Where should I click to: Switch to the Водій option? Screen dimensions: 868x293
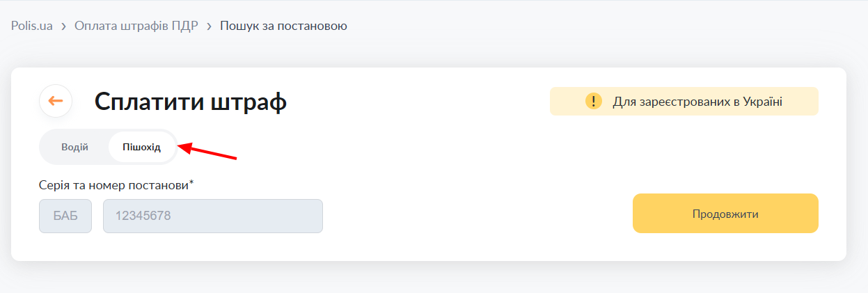(x=74, y=147)
